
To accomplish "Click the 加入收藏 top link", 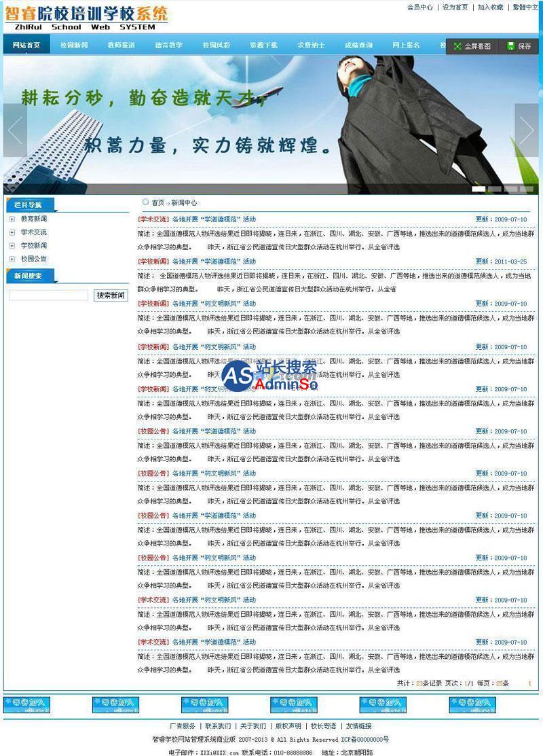I will point(491,7).
